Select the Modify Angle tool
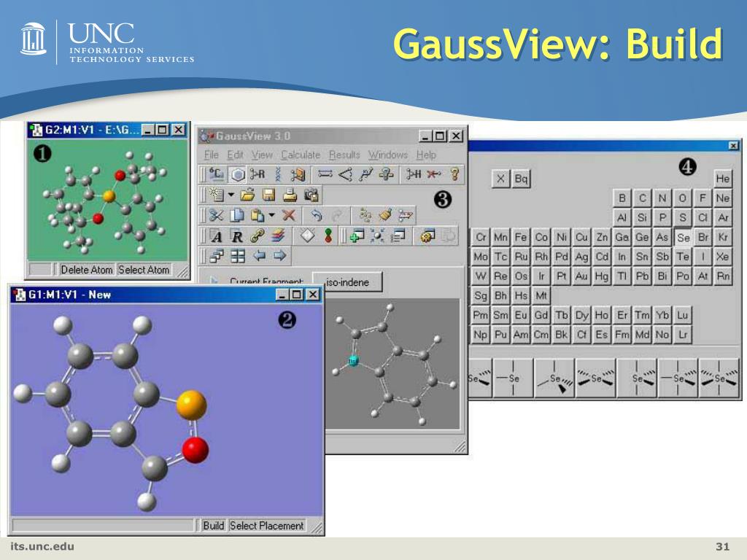Viewport: 747px width, 560px height. (345, 174)
